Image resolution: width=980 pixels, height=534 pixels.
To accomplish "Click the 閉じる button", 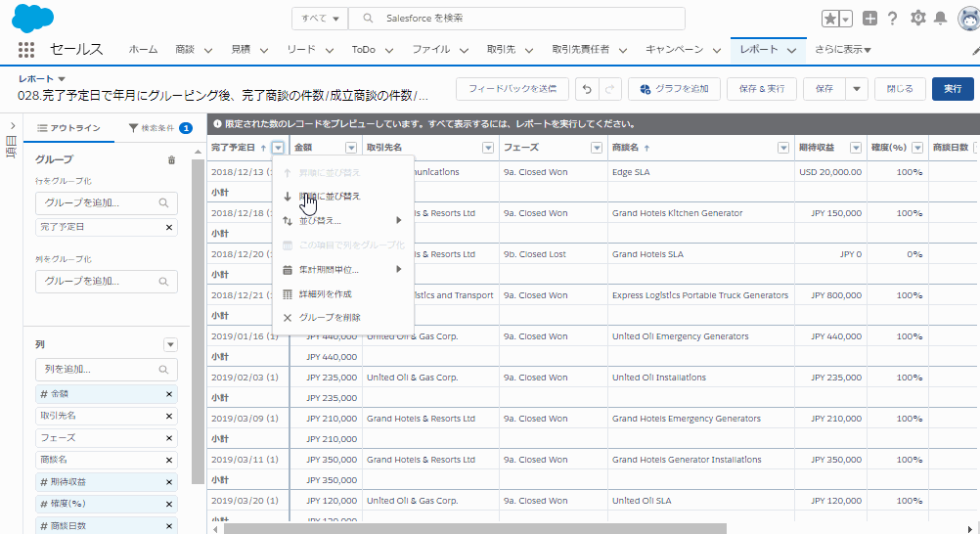I will click(x=900, y=89).
